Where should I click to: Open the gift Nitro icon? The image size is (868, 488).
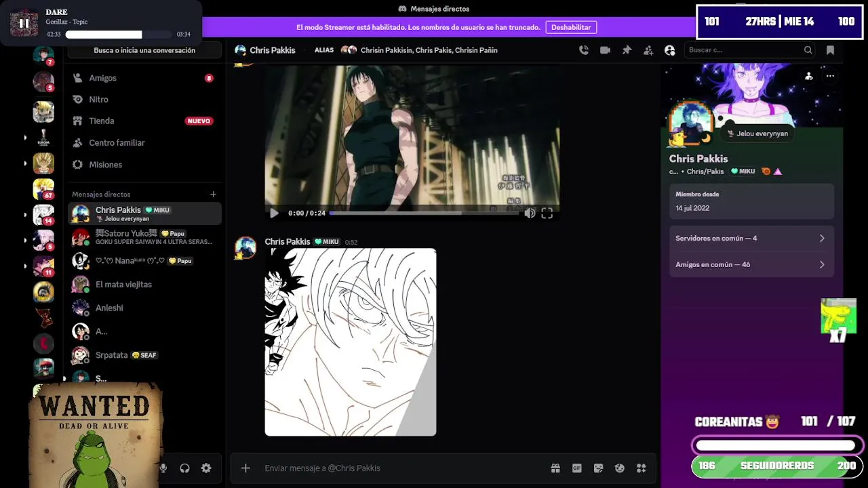(x=555, y=468)
